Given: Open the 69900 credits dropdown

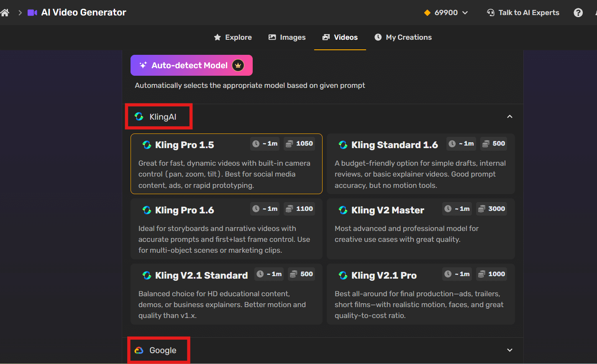Looking at the screenshot, I should pyautogui.click(x=446, y=13).
